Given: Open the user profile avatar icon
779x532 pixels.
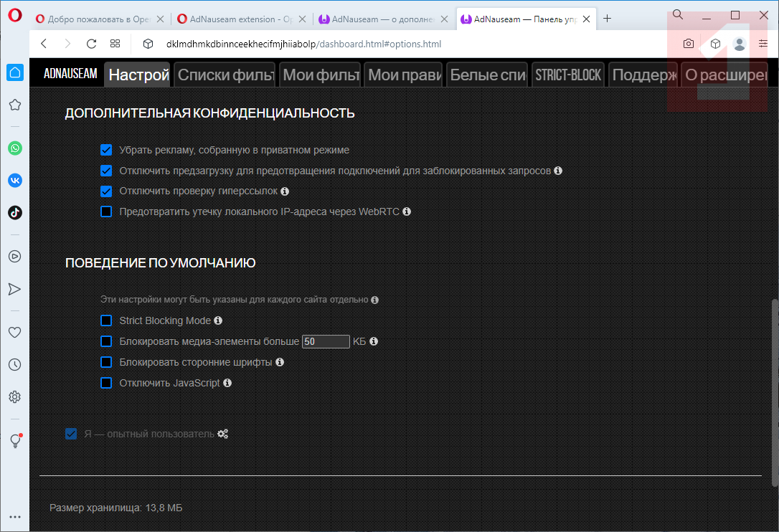Looking at the screenshot, I should click(740, 44).
